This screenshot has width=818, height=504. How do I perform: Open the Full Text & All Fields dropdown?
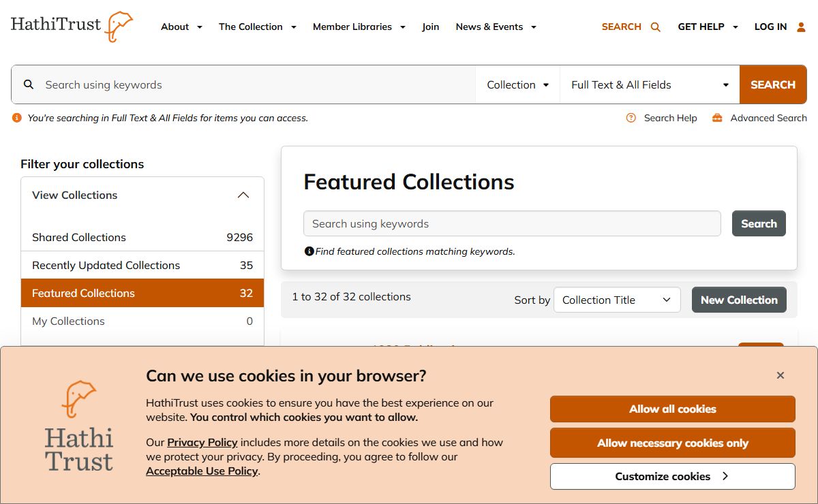click(649, 84)
